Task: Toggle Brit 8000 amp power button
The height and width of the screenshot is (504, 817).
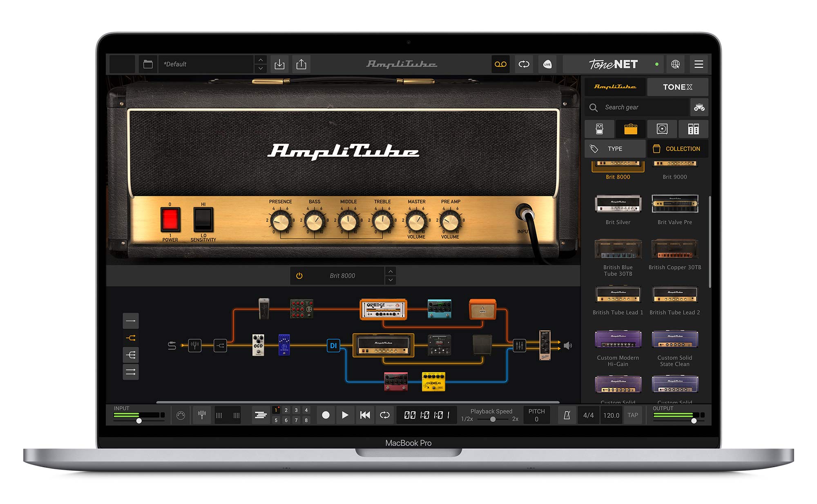Action: (299, 276)
